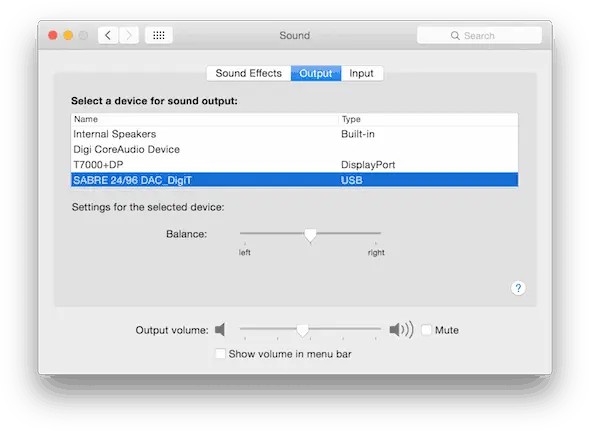Click the Built-in type cell
The width and height of the screenshot is (589, 431).
(x=358, y=134)
